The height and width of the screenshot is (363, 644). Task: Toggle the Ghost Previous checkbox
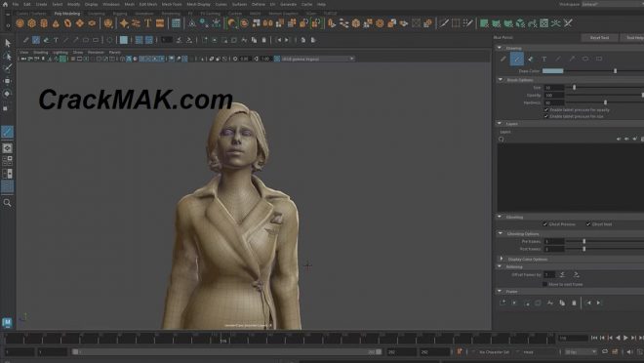point(545,224)
